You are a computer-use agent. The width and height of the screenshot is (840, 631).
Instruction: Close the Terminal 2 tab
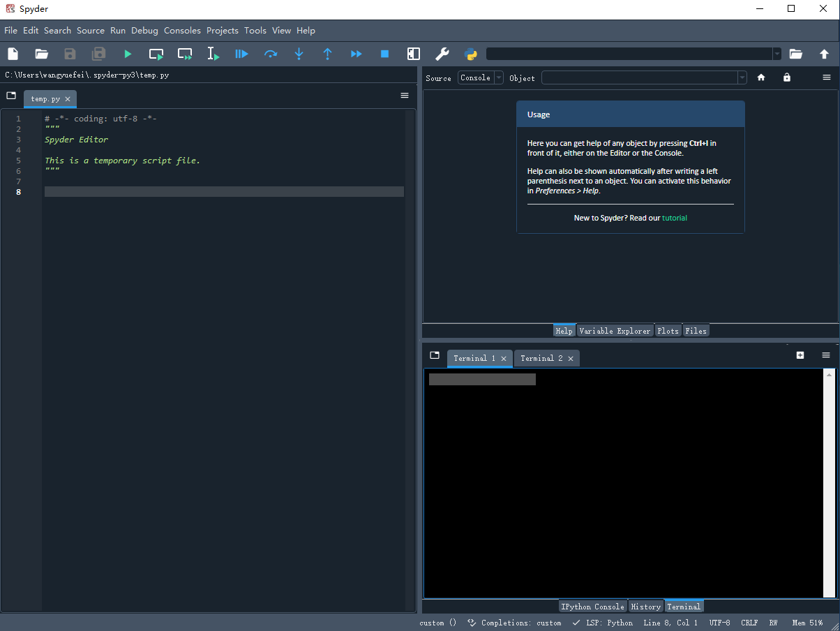point(571,359)
